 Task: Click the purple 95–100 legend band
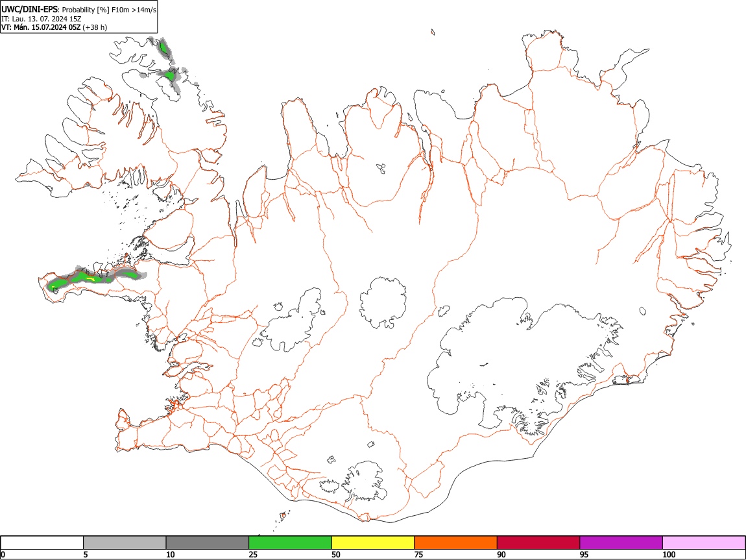pyautogui.click(x=621, y=542)
